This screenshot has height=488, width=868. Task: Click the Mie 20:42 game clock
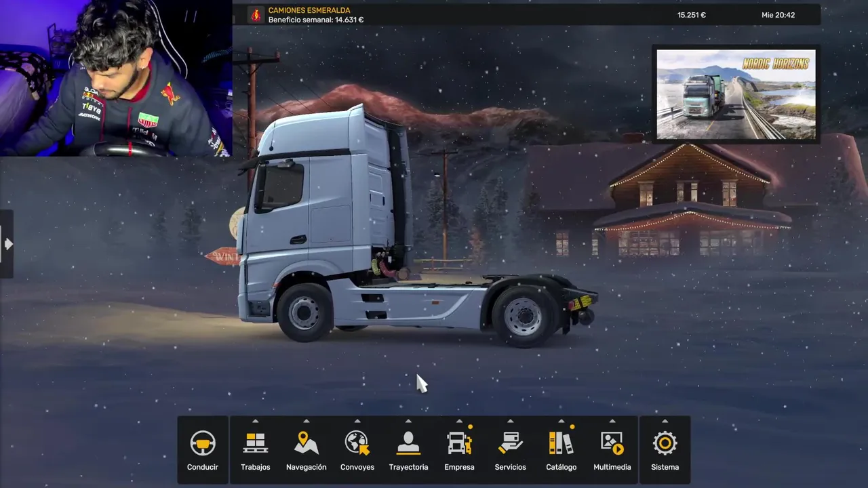(x=778, y=15)
